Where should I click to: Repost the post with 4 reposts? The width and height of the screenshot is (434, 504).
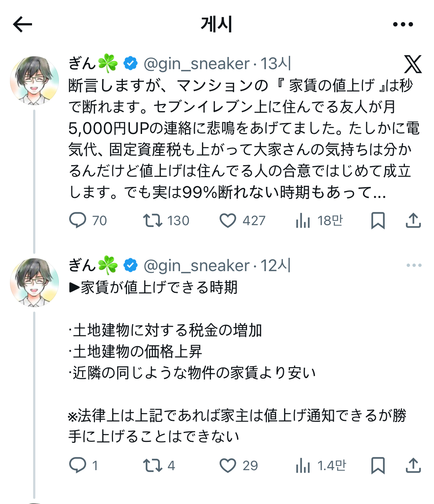tap(153, 465)
